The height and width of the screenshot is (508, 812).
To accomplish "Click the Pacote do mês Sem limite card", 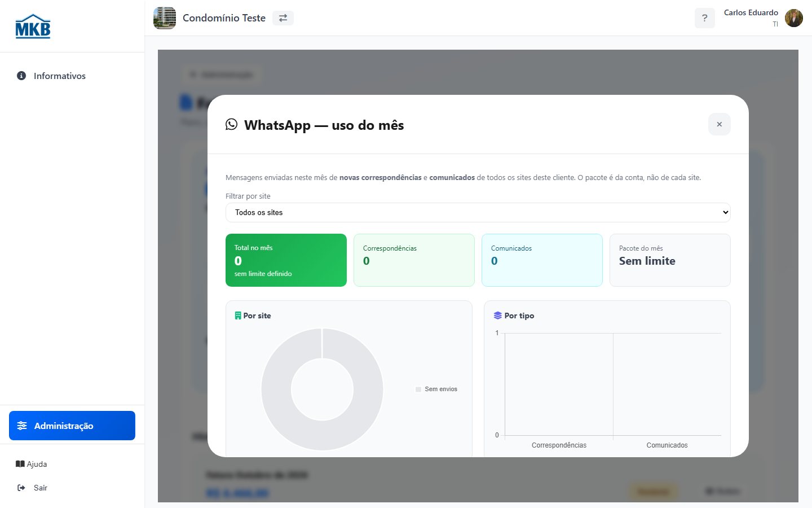I will pyautogui.click(x=670, y=260).
